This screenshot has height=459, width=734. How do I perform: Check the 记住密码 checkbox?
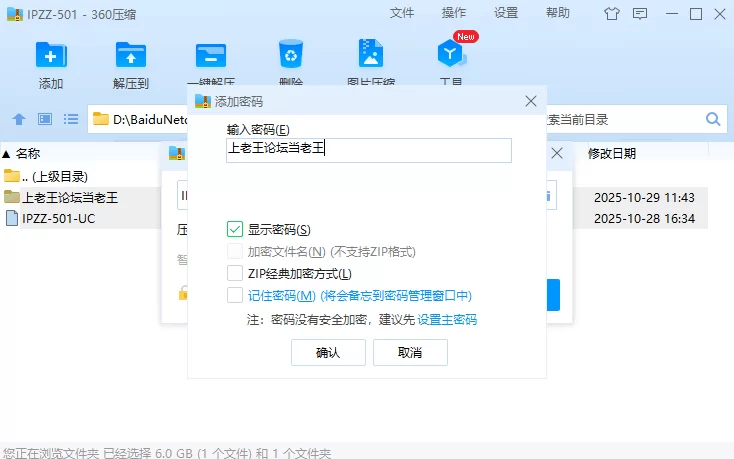point(235,295)
